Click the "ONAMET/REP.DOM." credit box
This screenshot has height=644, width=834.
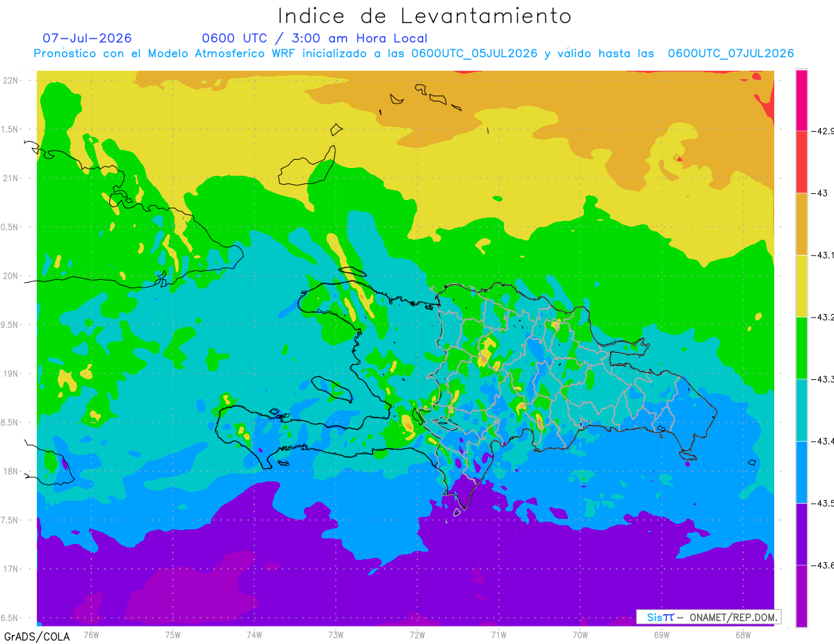708,617
